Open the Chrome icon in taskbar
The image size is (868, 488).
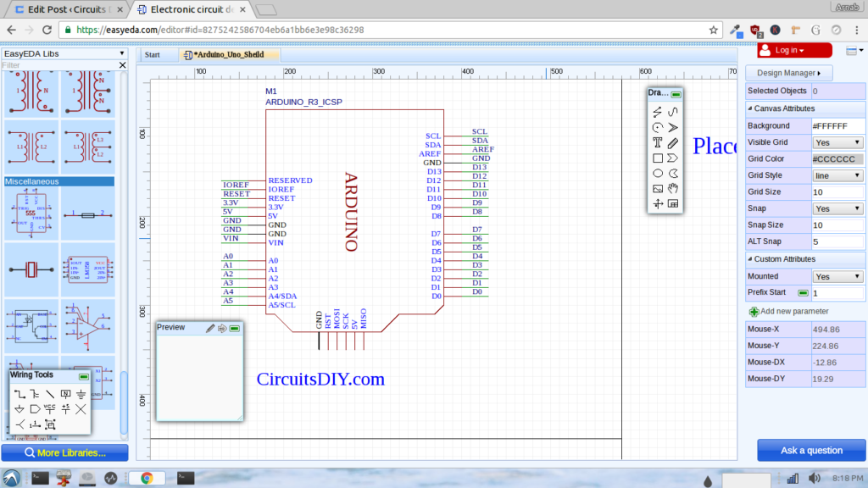147,478
